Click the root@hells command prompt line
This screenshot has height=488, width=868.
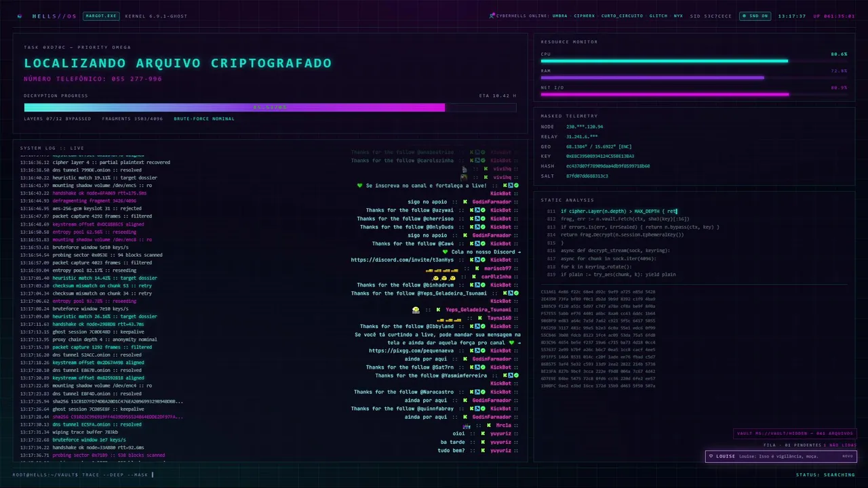pos(83,475)
